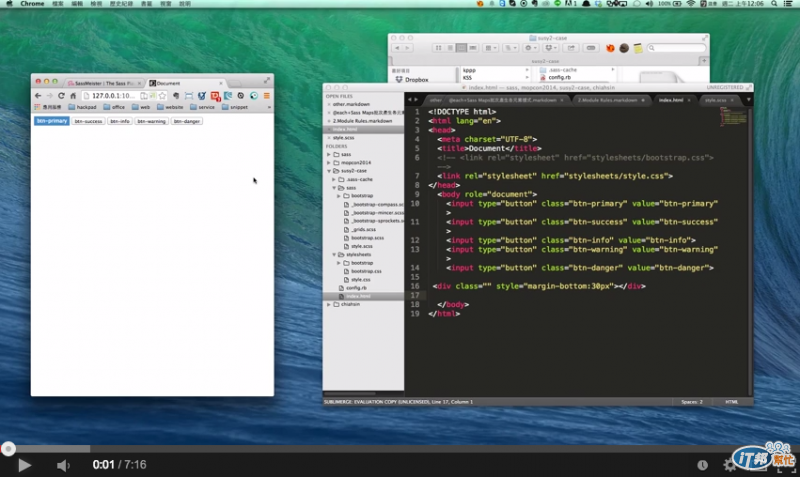Expand mopcon2014 folder in sidebar

(x=329, y=162)
